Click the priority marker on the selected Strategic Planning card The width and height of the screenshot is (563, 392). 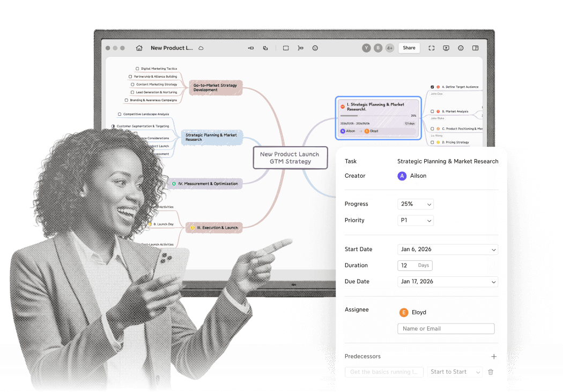pos(343,107)
